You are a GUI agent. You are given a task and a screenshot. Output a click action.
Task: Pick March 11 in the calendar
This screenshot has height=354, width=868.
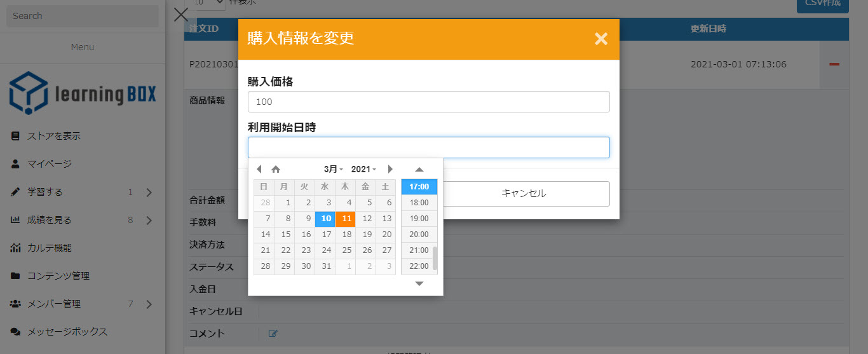point(346,219)
